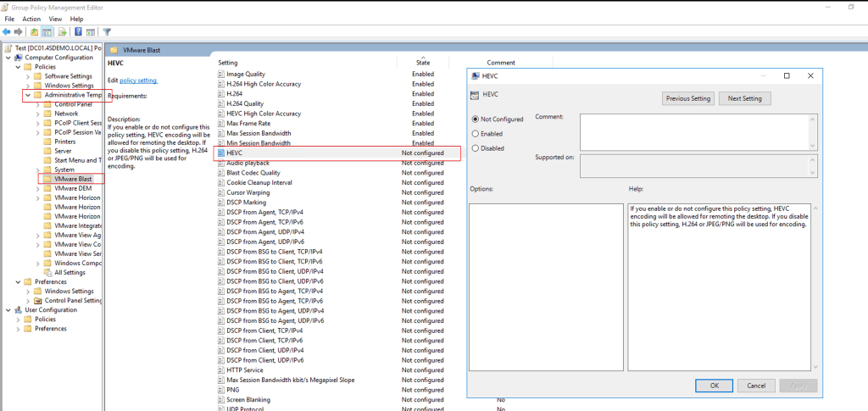
Task: Select VMware Blast folder in tree
Action: coord(73,179)
